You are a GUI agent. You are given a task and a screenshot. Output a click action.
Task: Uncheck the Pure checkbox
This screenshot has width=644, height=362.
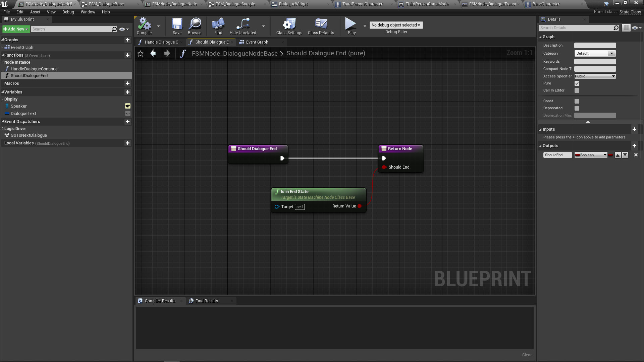coord(577,83)
